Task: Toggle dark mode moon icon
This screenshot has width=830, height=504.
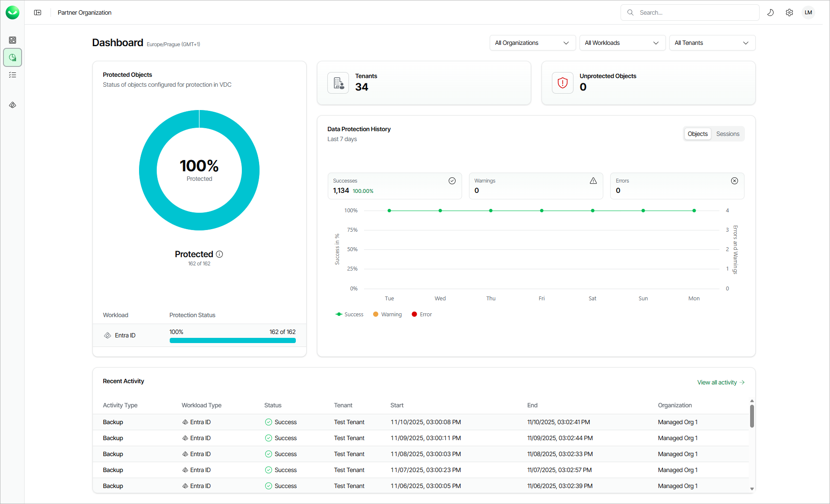Action: point(770,13)
